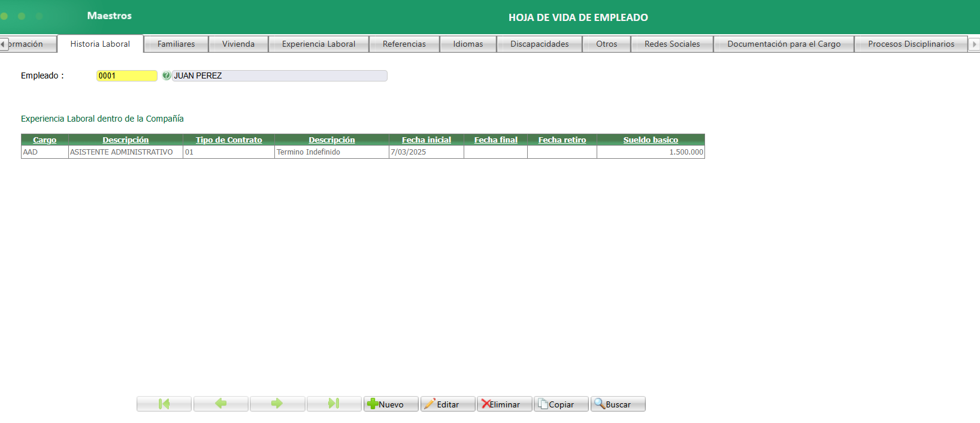Sort by Cargo column header

[45, 140]
